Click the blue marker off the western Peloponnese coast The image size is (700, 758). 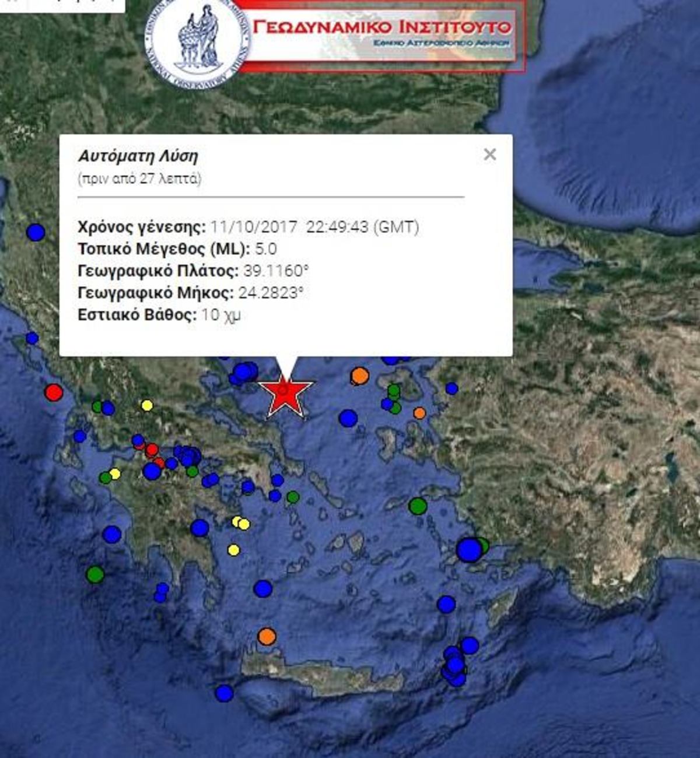point(112,534)
